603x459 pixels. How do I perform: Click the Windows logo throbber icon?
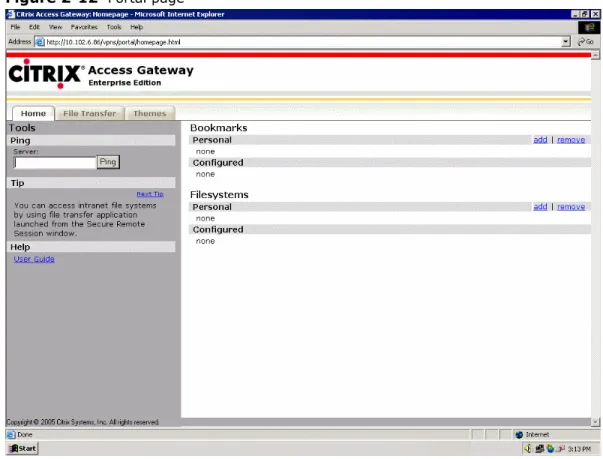[x=589, y=27]
